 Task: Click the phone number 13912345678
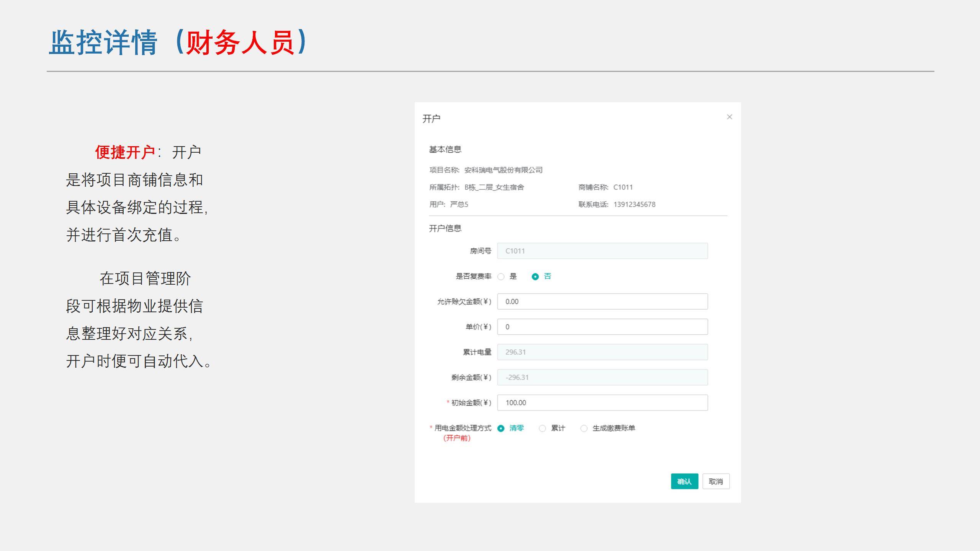(634, 205)
